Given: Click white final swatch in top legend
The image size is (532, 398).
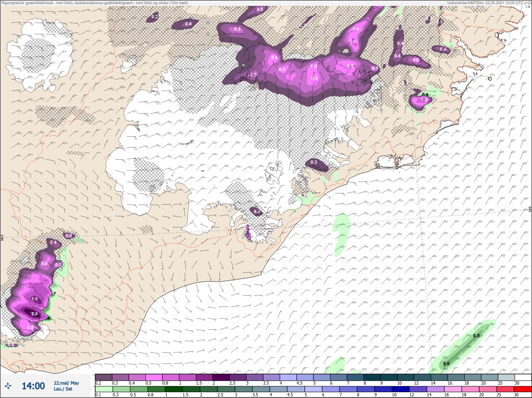Looking at the screenshot, I should [x=523, y=377].
